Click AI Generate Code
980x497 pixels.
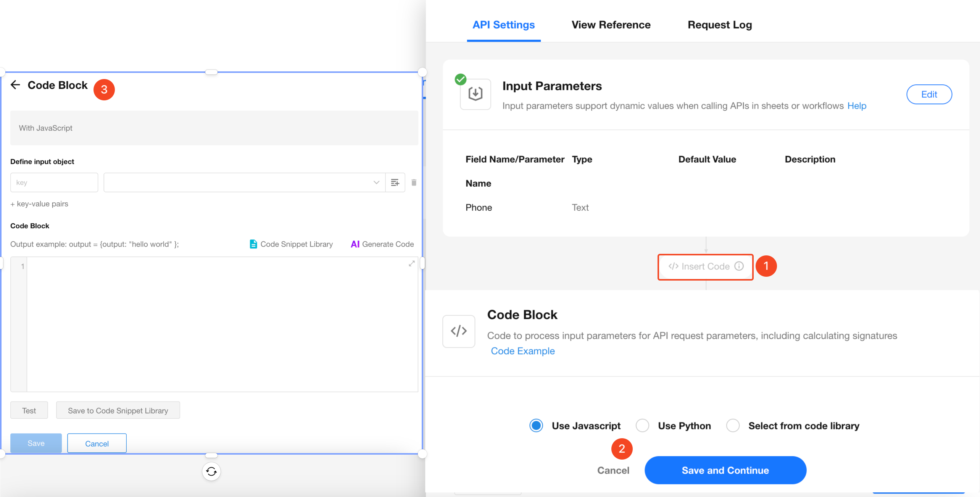click(382, 244)
